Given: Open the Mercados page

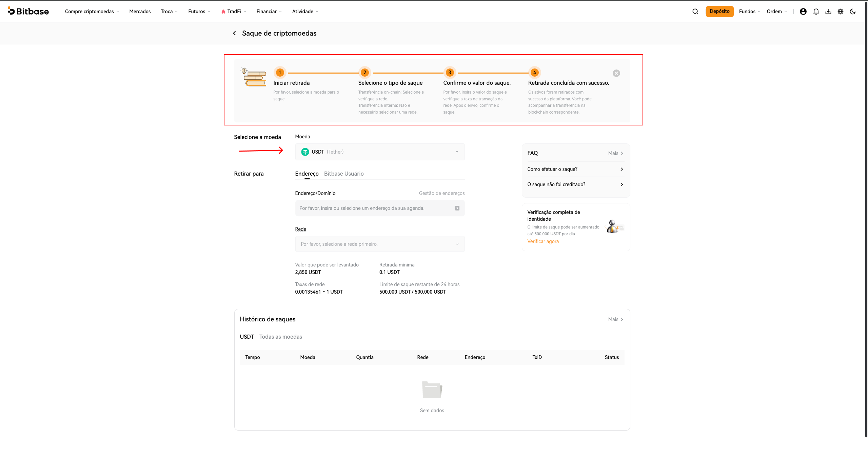Looking at the screenshot, I should point(140,12).
